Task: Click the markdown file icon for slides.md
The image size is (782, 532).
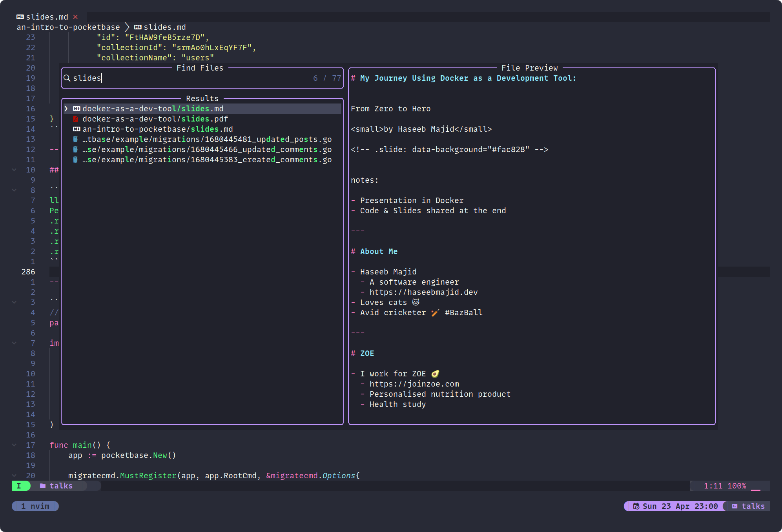Action: (76, 108)
